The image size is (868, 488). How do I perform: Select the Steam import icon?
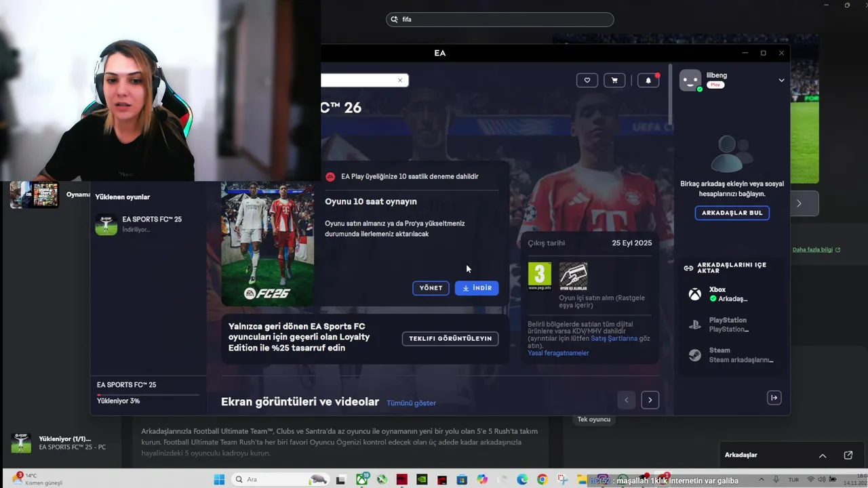(x=695, y=355)
